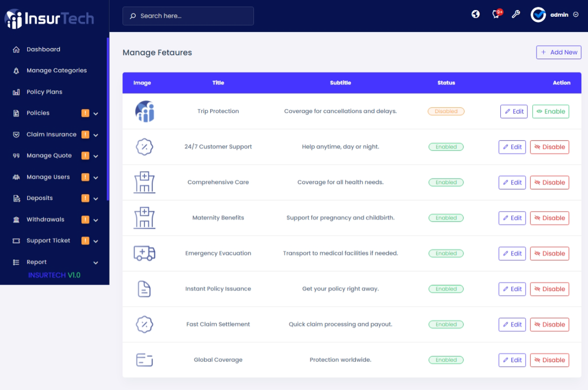Expand the Report submenu chevron
The height and width of the screenshot is (390, 588).
pyautogui.click(x=96, y=263)
